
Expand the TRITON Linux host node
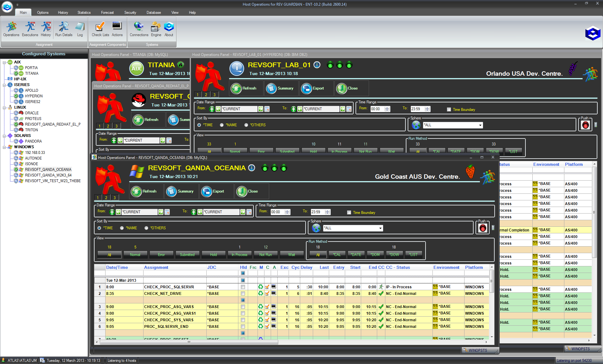point(16,130)
